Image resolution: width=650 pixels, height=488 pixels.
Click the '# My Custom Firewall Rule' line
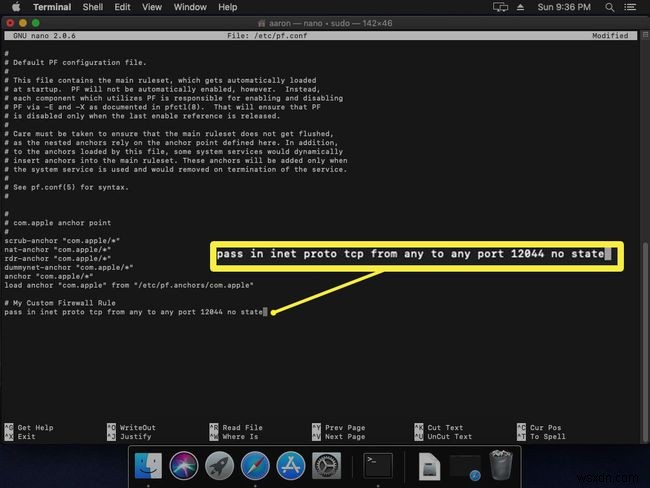pyautogui.click(x=60, y=303)
